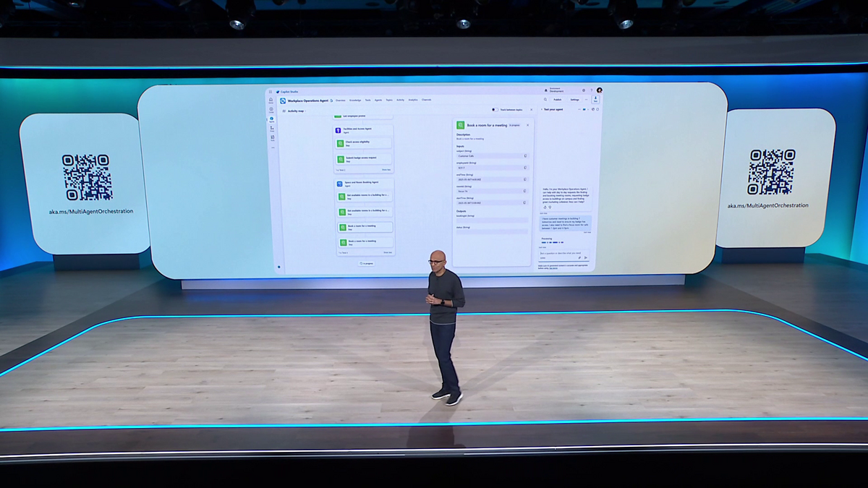Viewport: 868px width, 488px height.
Task: Copy the employeeId input value
Action: pyautogui.click(x=525, y=168)
